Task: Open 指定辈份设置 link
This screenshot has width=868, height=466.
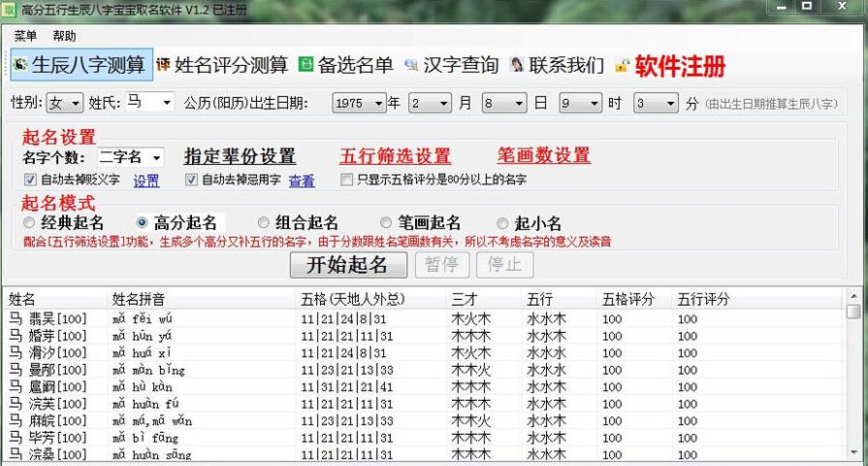Action: pyautogui.click(x=241, y=156)
